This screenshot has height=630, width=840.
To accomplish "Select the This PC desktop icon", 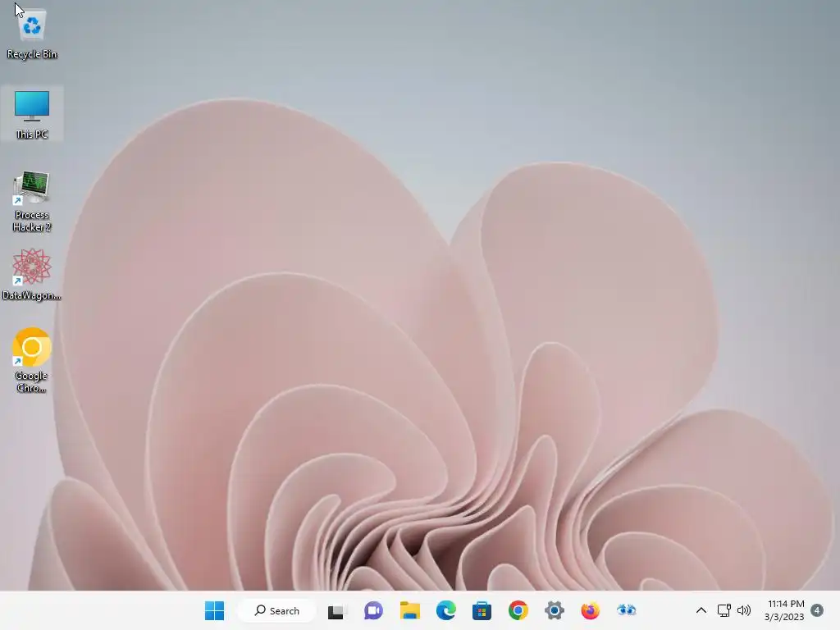I will click(32, 113).
